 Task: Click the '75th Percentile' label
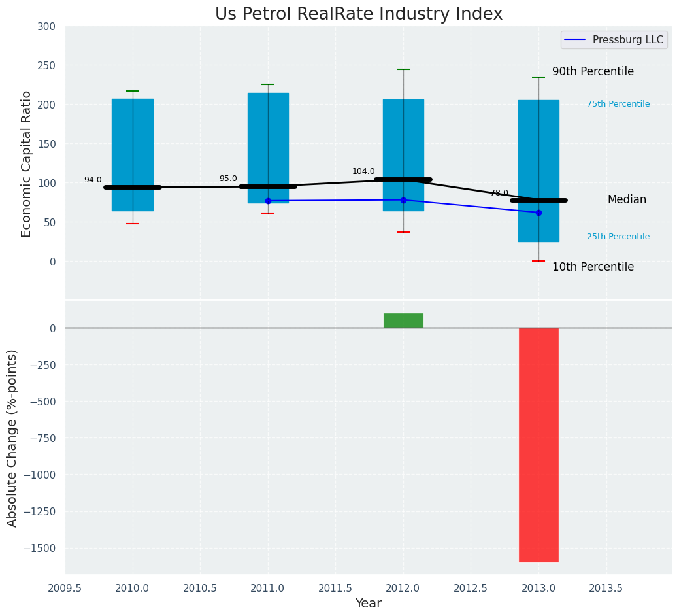(x=618, y=104)
